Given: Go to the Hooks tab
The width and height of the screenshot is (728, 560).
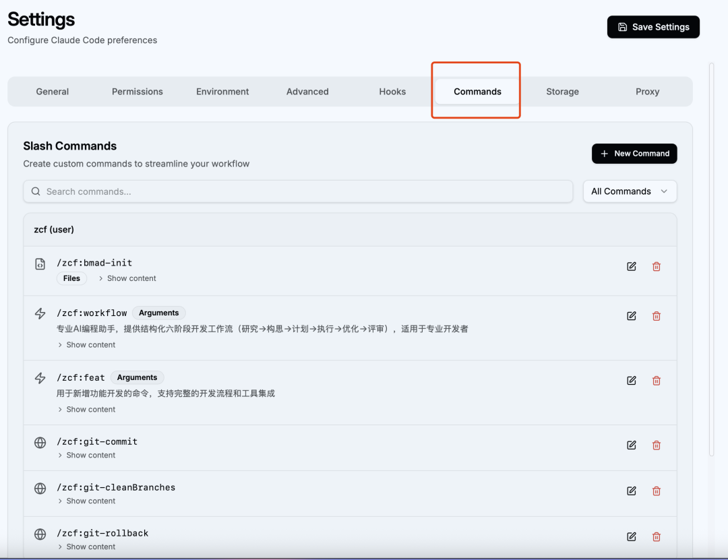Looking at the screenshot, I should (x=392, y=92).
